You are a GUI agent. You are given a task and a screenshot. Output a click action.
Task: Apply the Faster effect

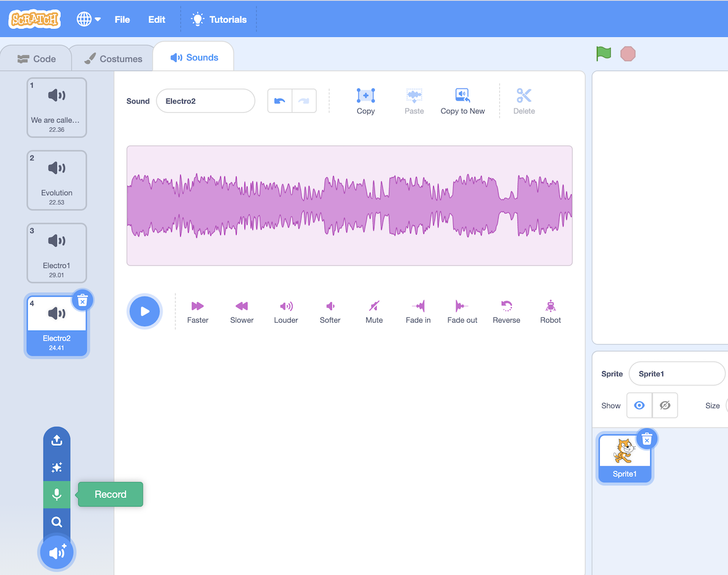click(x=198, y=312)
